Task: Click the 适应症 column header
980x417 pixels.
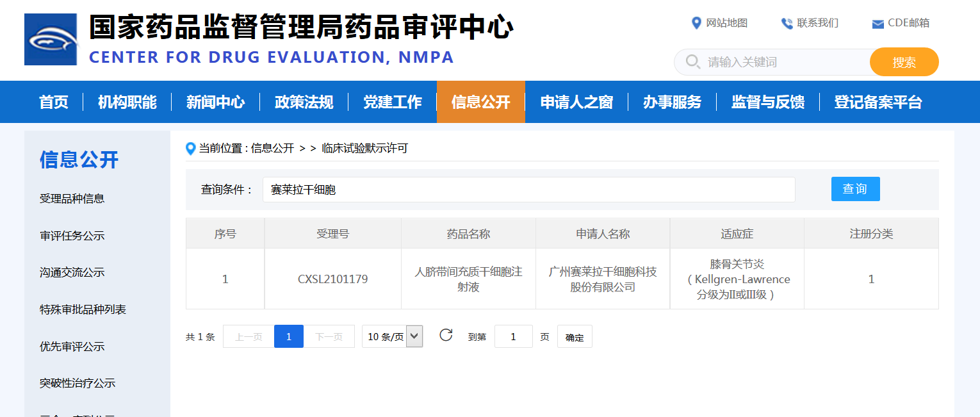Action: 737,234
